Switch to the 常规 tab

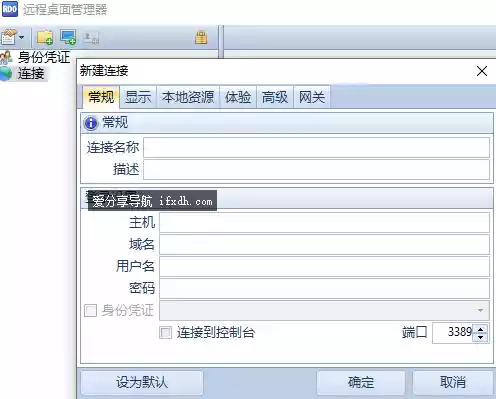click(x=101, y=97)
